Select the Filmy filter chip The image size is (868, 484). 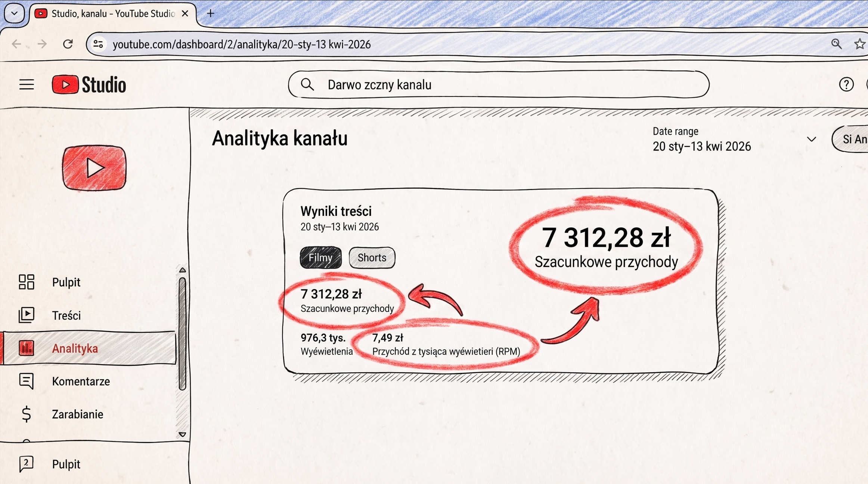320,258
